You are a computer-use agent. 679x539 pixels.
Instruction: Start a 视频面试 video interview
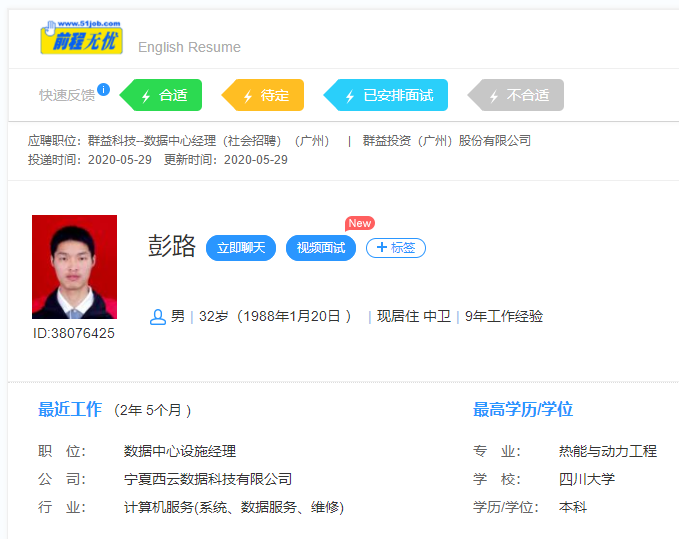click(x=321, y=248)
